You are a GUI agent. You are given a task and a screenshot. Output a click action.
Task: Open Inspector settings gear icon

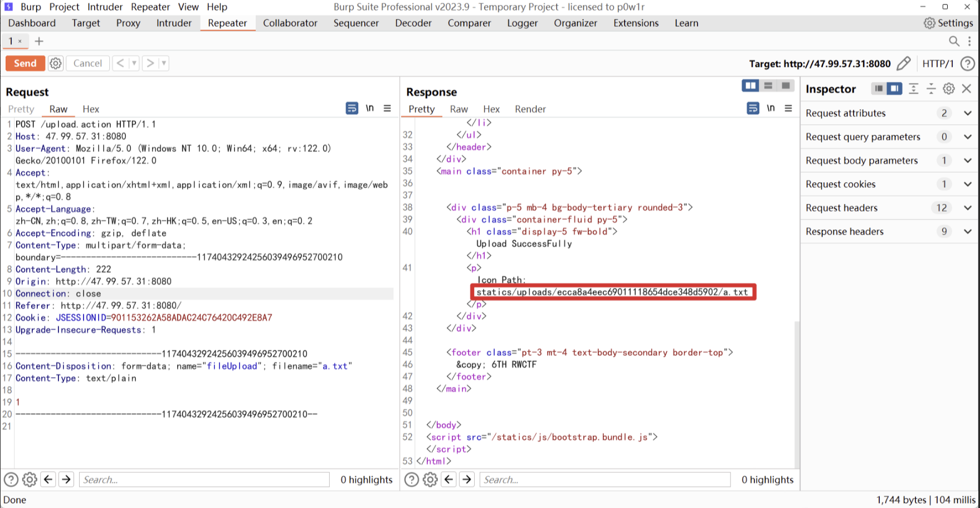point(949,89)
